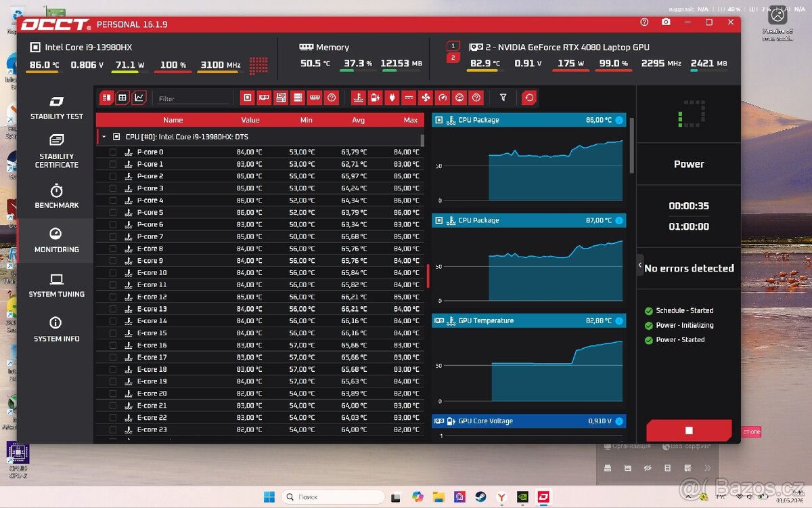
Task: Collapse the CPU [#0] DTS sensor group
Action: pyautogui.click(x=104, y=137)
